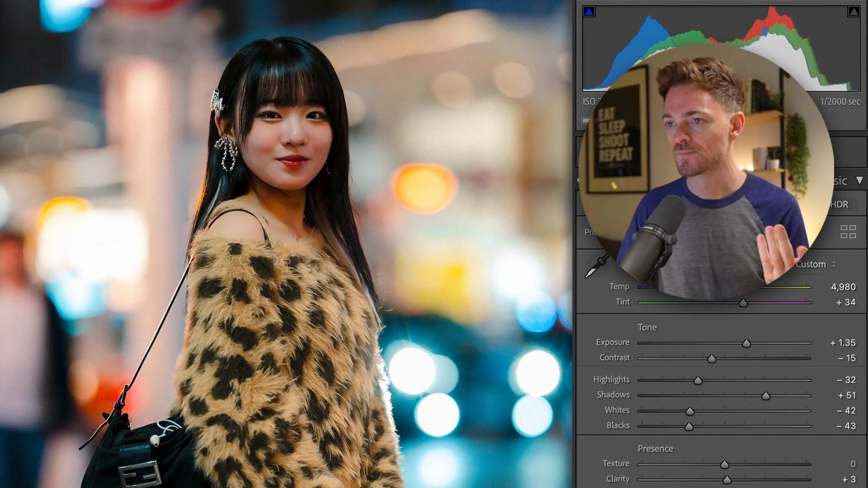Click the Tint slider handle
Viewport: 868px width, 488px height.
click(x=743, y=303)
